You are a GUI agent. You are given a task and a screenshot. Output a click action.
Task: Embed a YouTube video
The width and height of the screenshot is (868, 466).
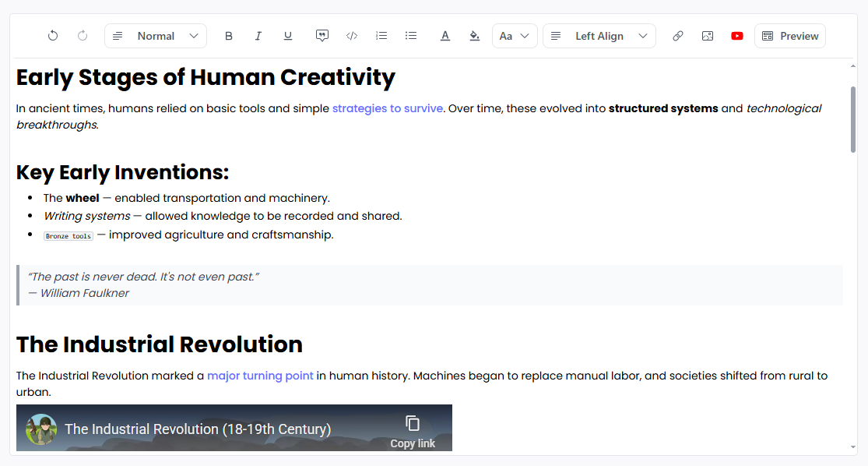(x=736, y=35)
